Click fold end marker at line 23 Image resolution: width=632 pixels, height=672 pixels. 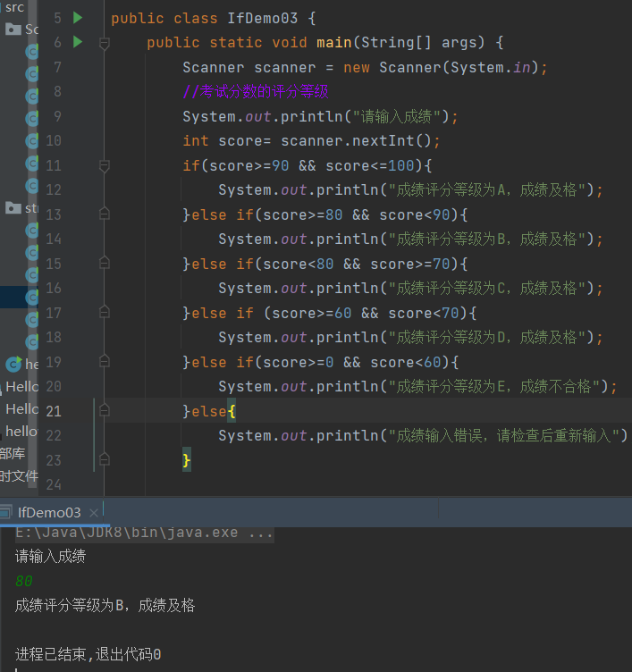(105, 460)
